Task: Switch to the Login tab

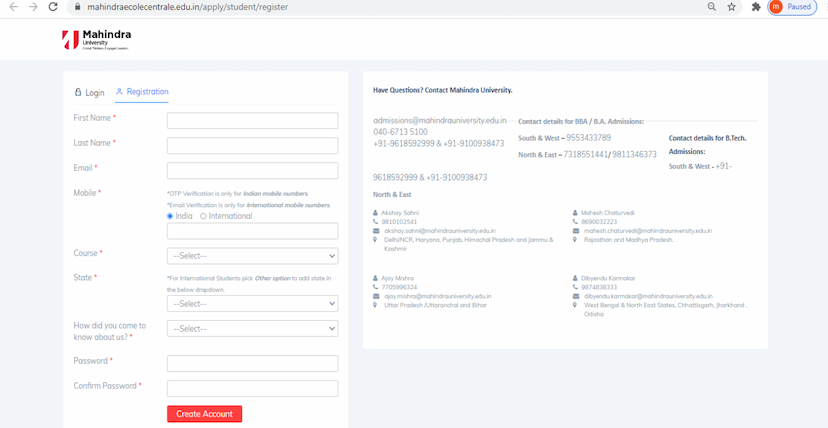Action: 89,92
